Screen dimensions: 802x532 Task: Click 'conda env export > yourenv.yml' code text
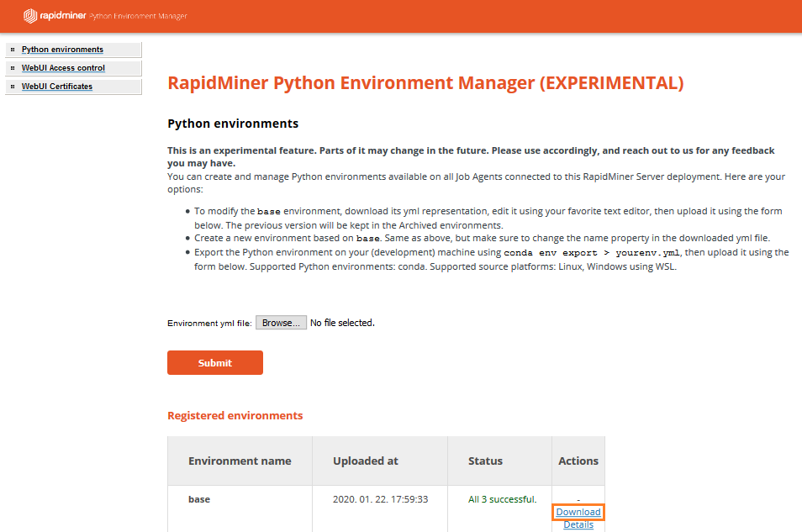click(592, 253)
